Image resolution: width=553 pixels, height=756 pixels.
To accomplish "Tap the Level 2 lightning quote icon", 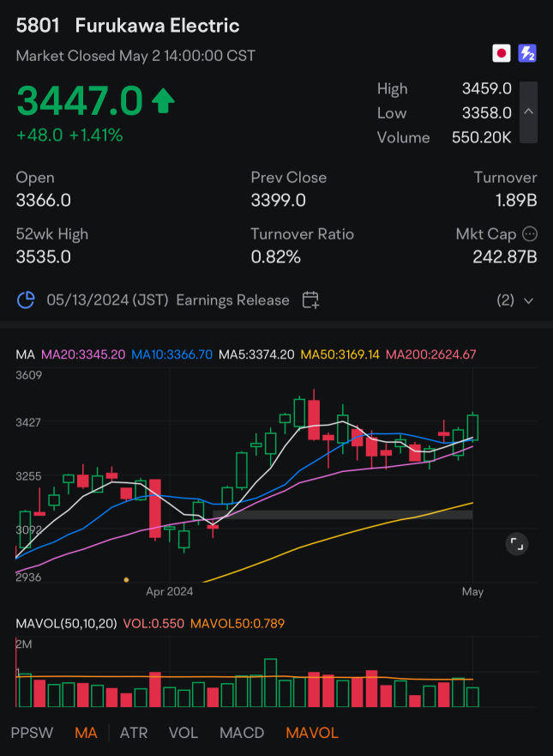I will tap(527, 53).
